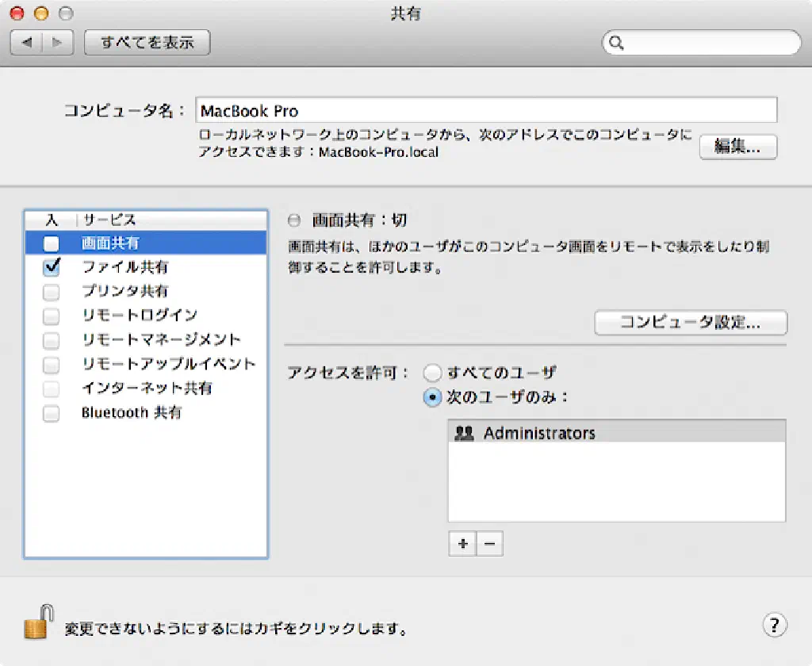Screen dimensions: 812x666
Task: Open コンピュータ設定... options
Action: (x=690, y=323)
